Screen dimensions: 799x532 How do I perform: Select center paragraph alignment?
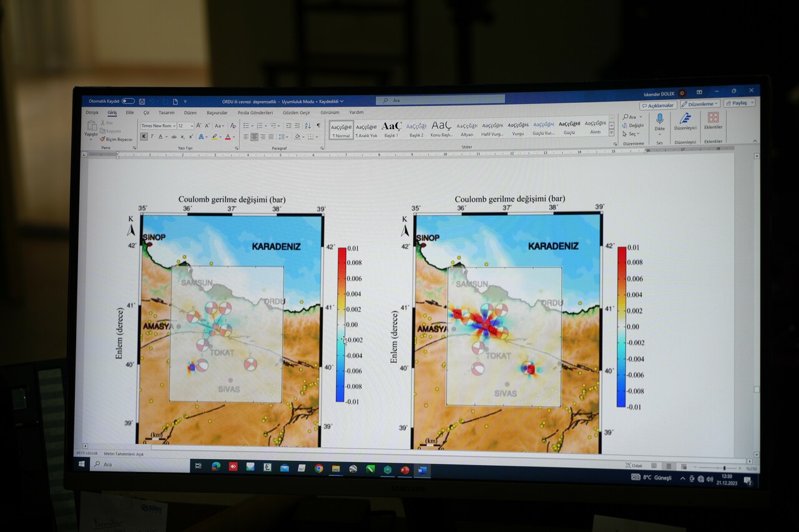254,137
